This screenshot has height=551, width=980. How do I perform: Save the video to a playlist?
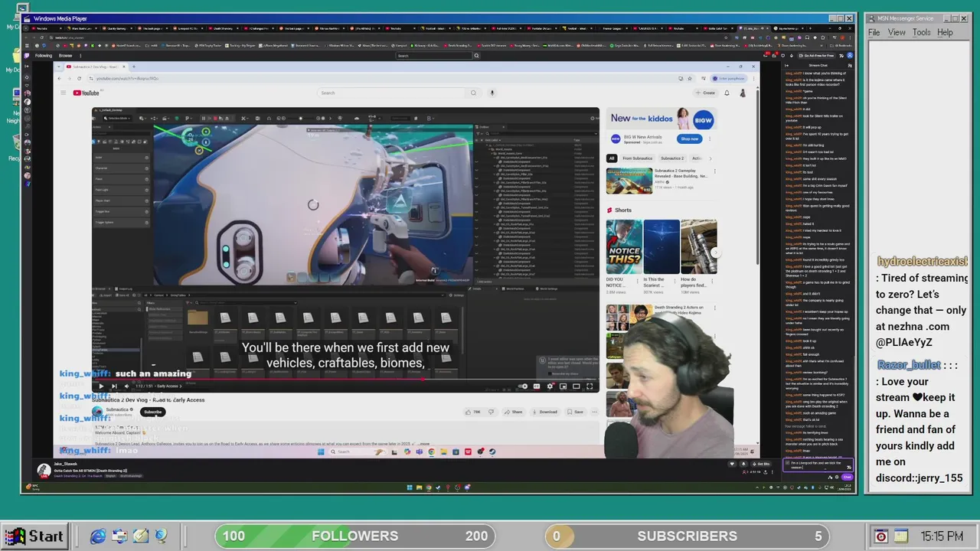pyautogui.click(x=576, y=412)
